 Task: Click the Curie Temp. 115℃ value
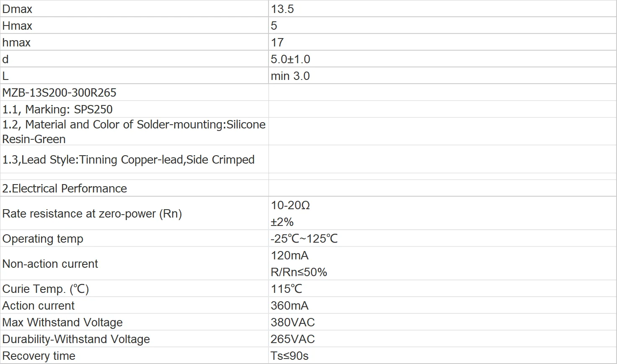[287, 289]
